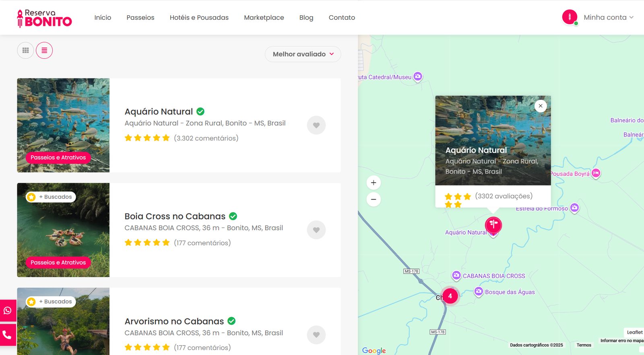The width and height of the screenshot is (644, 355).
Task: Go to the Blog page
Action: 306,17
